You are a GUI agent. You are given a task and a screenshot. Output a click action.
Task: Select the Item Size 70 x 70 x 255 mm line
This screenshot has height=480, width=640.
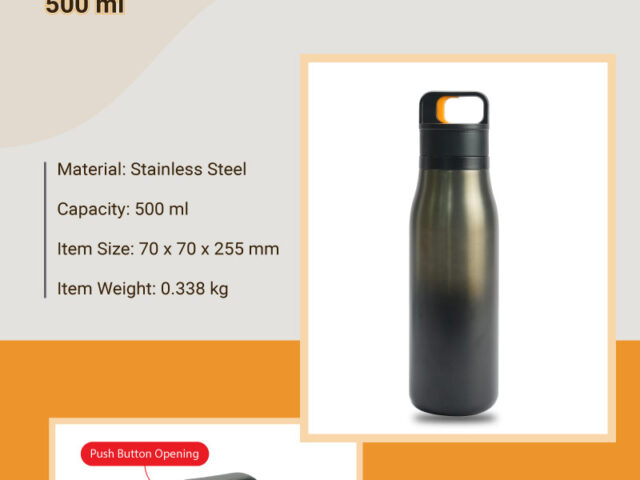click(168, 249)
